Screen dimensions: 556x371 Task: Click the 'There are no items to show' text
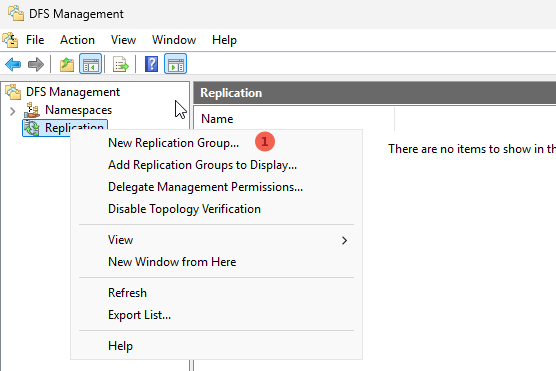click(x=472, y=149)
